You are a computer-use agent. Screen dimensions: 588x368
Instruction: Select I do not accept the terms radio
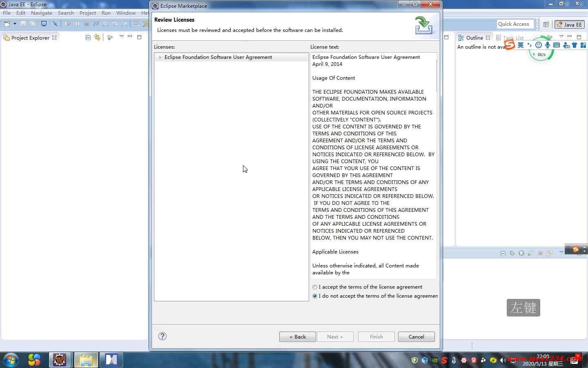tap(315, 296)
